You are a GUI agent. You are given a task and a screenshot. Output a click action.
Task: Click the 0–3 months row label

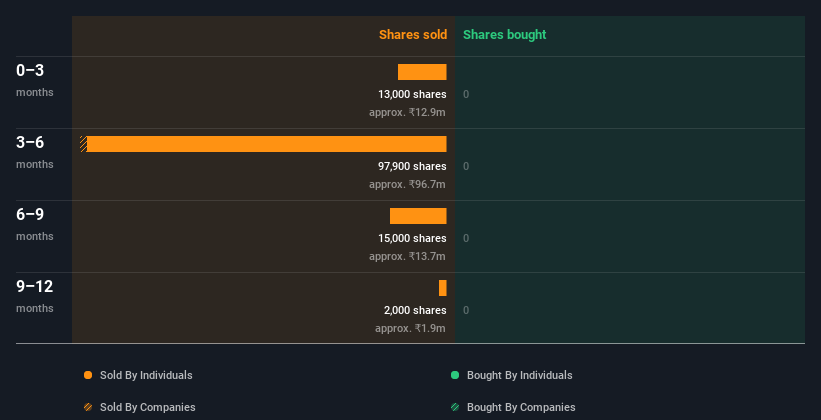point(35,80)
